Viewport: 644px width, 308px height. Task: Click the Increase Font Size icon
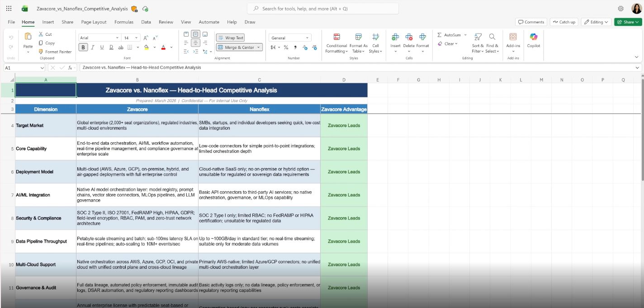(146, 38)
